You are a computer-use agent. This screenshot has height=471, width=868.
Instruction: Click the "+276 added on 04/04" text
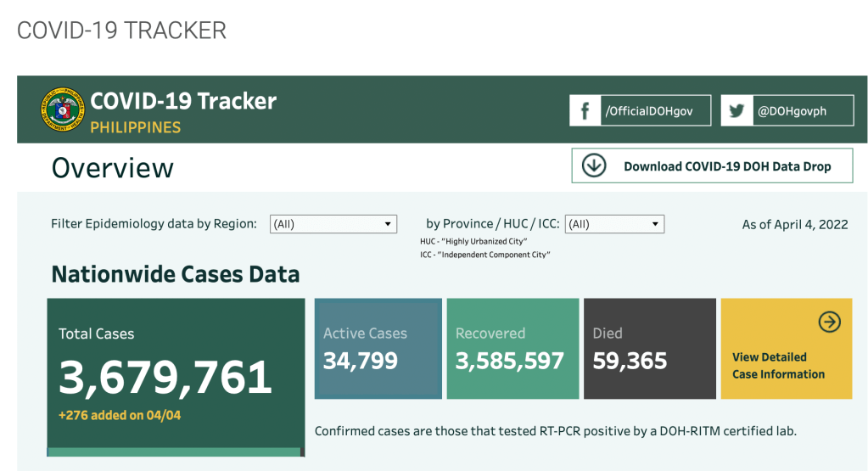pyautogui.click(x=120, y=415)
